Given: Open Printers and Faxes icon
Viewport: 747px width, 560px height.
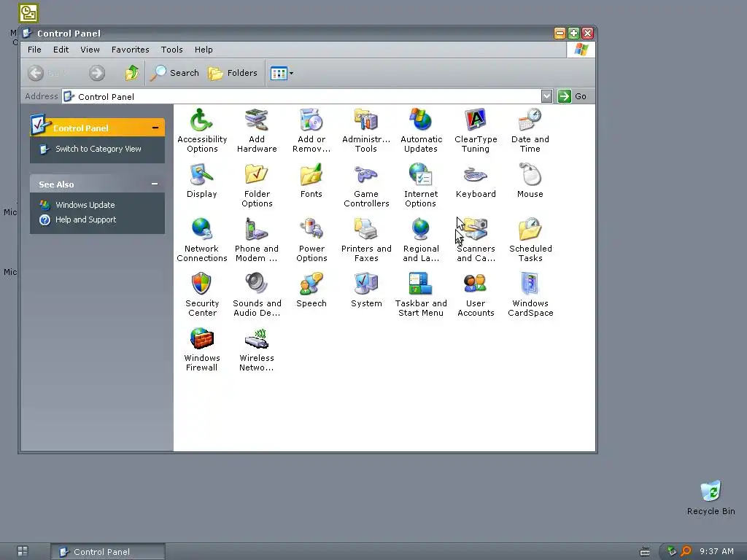Looking at the screenshot, I should [x=366, y=239].
